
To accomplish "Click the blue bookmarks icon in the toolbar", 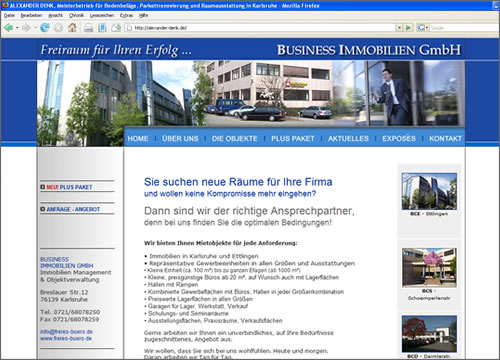I will point(102,28).
